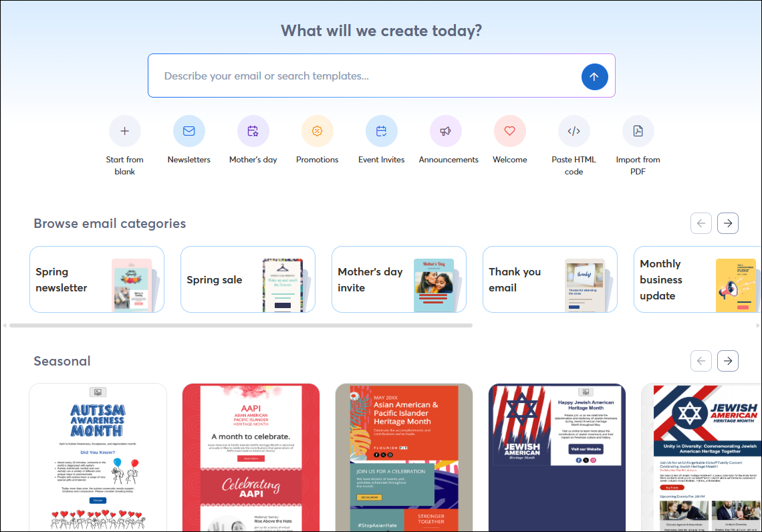Click the Event Invites label text
This screenshot has width=762, height=532.
point(382,160)
